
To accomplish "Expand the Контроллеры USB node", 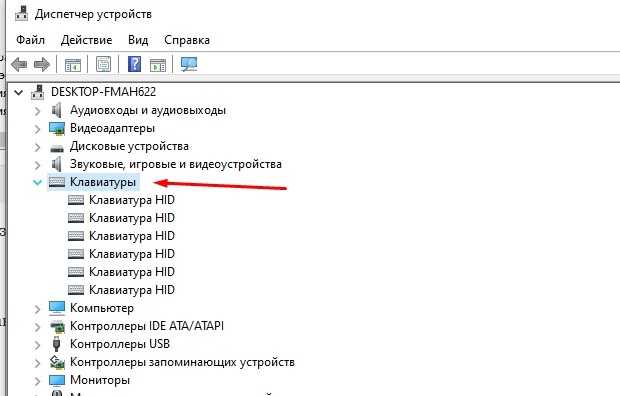I will pyautogui.click(x=38, y=345).
